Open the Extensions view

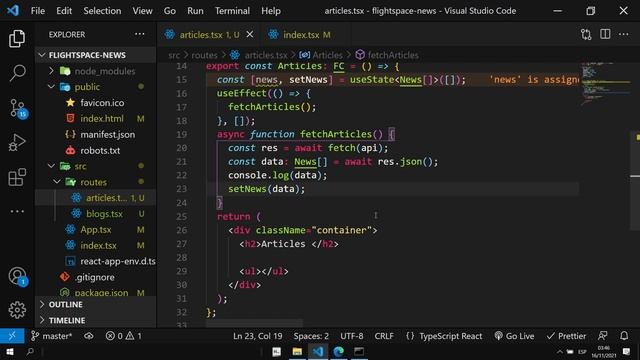click(17, 177)
